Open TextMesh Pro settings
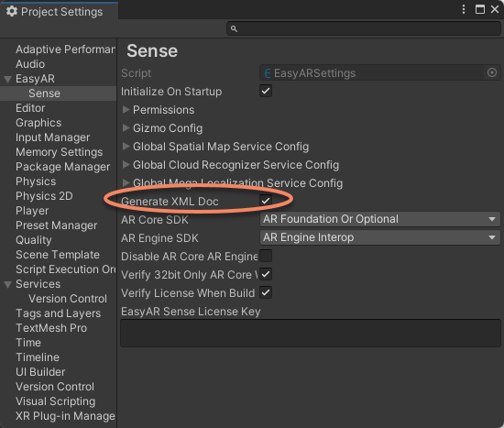This screenshot has width=504, height=428. [51, 328]
